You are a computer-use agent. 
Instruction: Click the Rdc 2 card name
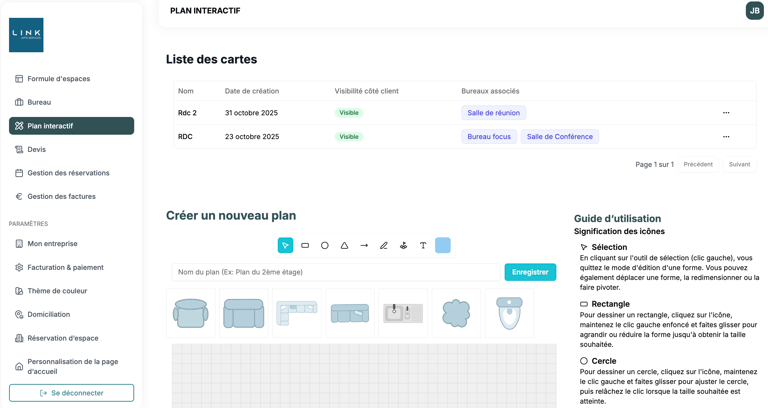coord(187,113)
